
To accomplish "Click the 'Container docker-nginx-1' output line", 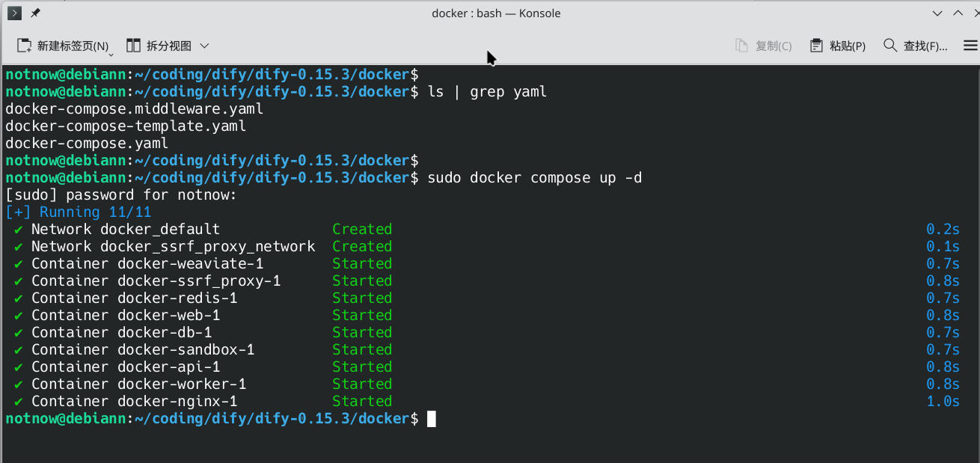I will pos(134,402).
